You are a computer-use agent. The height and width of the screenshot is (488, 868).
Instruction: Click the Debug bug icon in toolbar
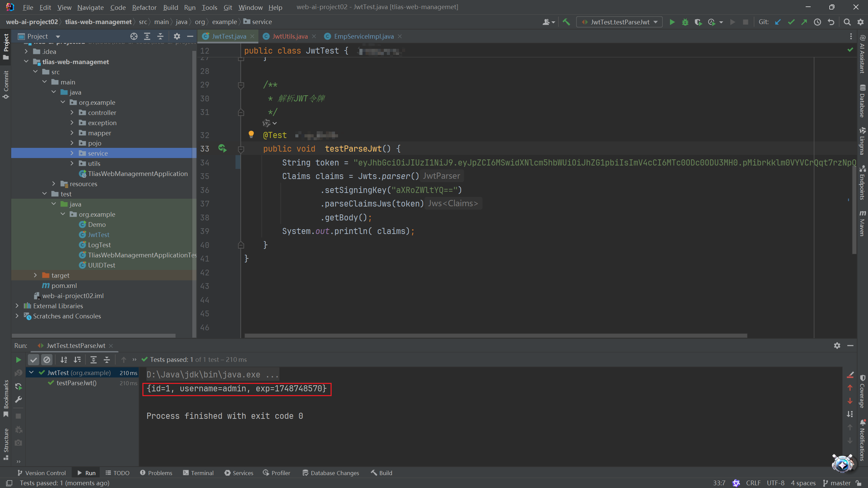685,22
